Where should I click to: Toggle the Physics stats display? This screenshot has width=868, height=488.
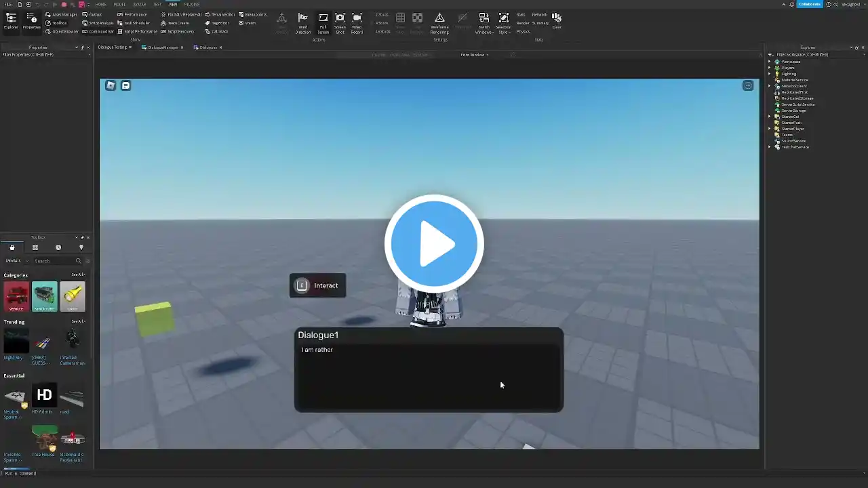coord(523,31)
